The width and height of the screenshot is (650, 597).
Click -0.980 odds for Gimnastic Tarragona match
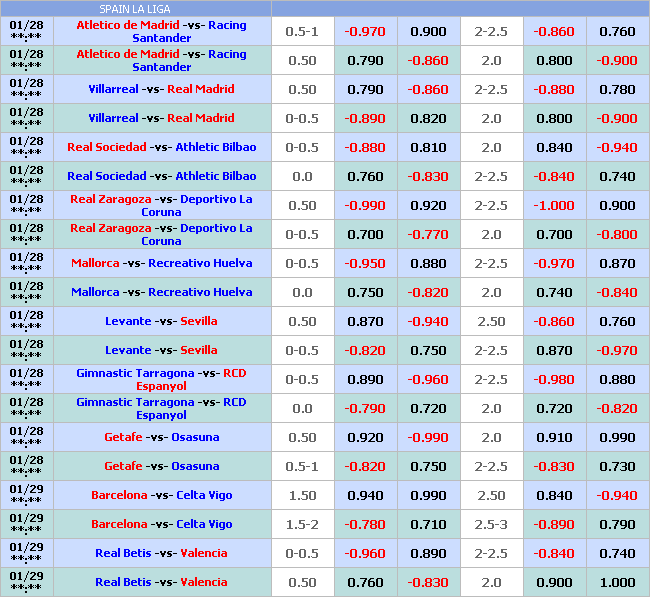coord(554,379)
